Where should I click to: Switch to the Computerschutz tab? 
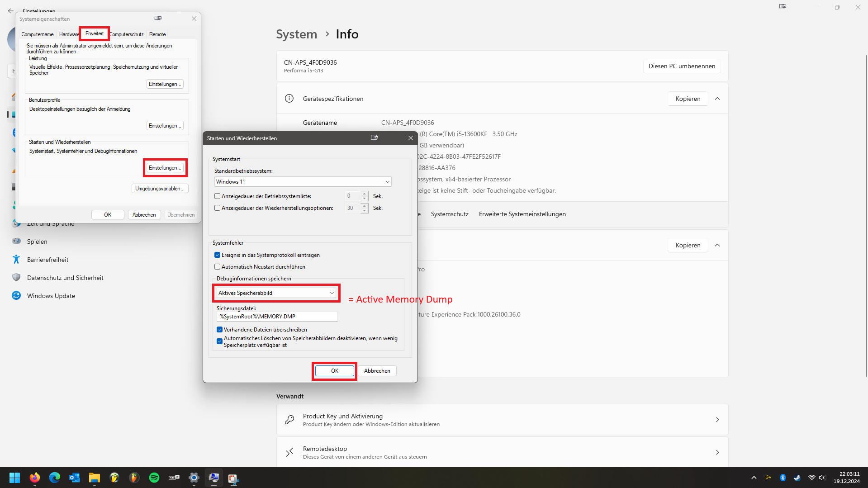point(127,34)
